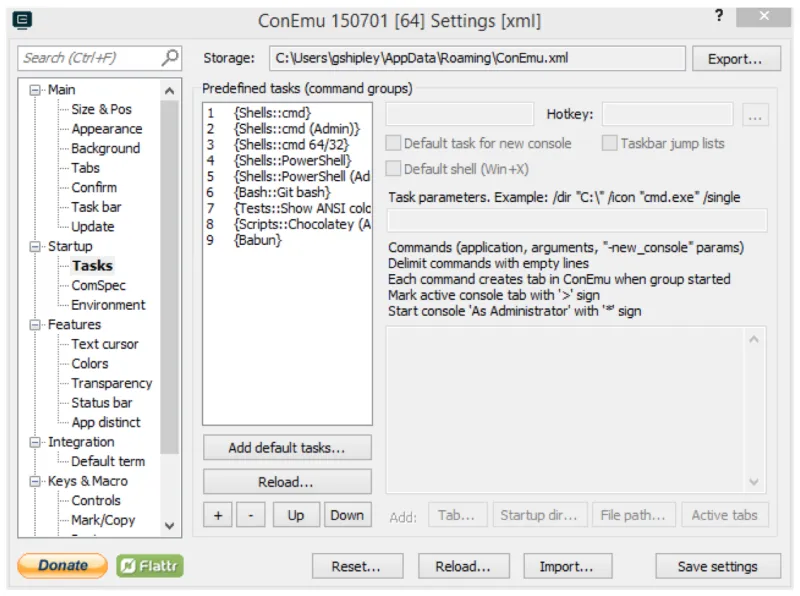Screen dimensions: 800x596
Task: Collapse the Main tree node
Action: point(36,90)
